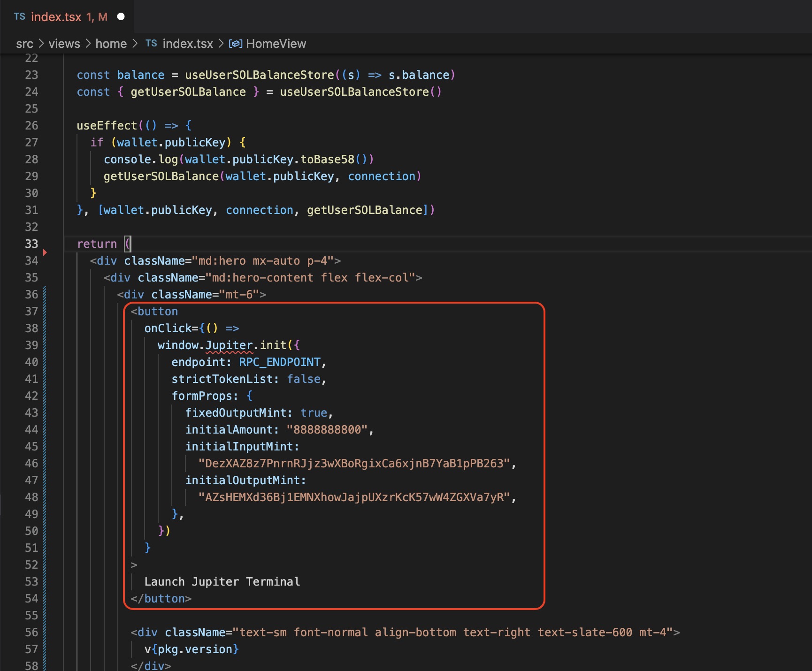This screenshot has width=812, height=671.
Task: Click the chevron before HomeView in breadcrumb
Action: 221,44
